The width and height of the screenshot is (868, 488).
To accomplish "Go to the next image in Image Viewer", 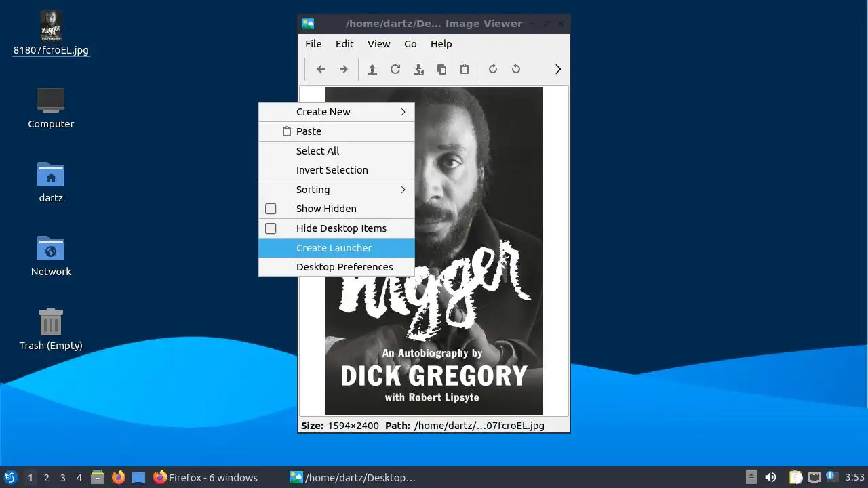I will [x=344, y=69].
